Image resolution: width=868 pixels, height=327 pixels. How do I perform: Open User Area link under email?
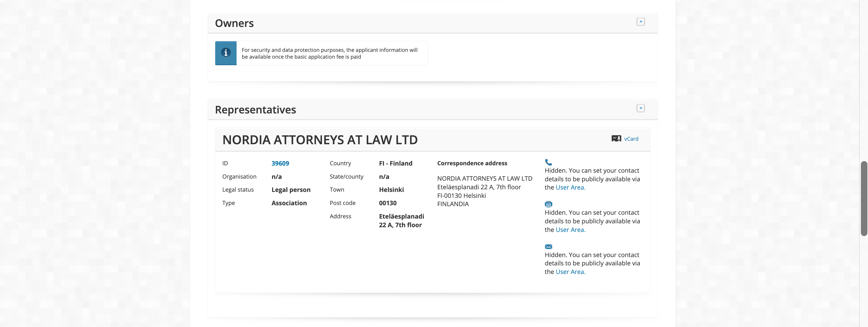pyautogui.click(x=570, y=272)
